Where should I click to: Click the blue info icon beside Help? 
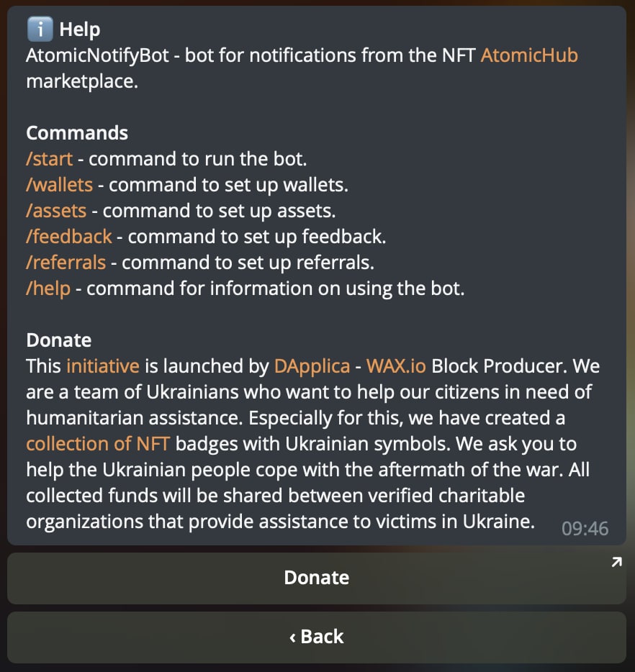[x=40, y=29]
